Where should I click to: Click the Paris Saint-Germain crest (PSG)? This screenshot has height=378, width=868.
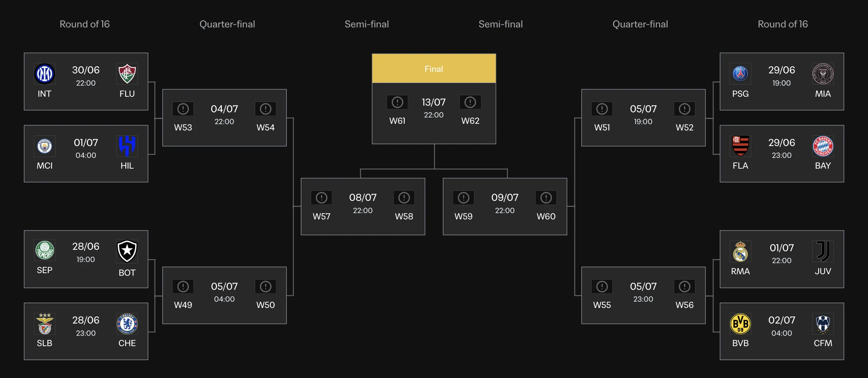coord(740,74)
